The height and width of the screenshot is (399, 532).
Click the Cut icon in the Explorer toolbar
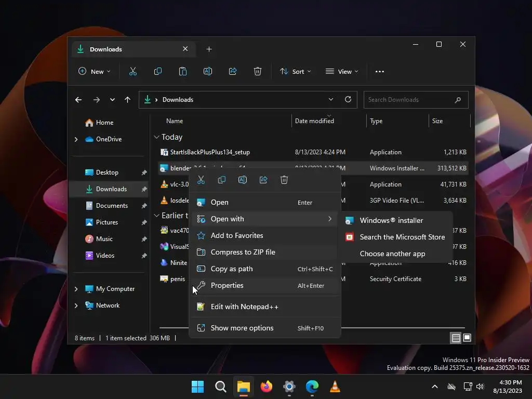pyautogui.click(x=132, y=72)
